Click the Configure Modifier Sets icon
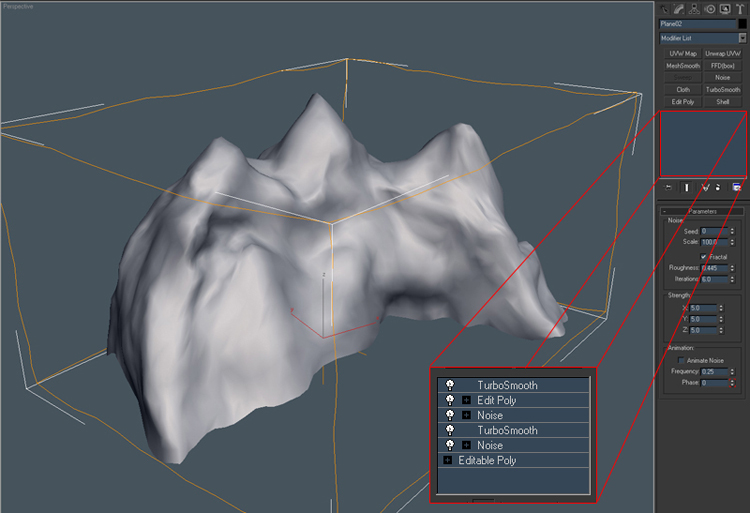The image size is (750, 513). (737, 187)
